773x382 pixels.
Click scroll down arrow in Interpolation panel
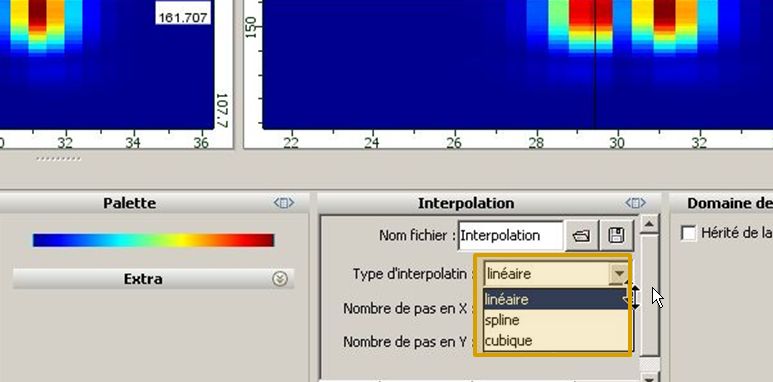[x=649, y=378]
